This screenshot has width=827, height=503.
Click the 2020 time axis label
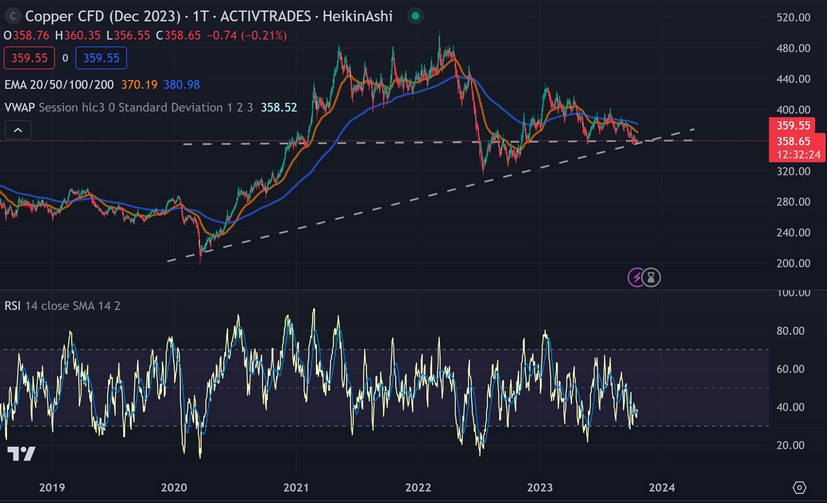point(174,487)
